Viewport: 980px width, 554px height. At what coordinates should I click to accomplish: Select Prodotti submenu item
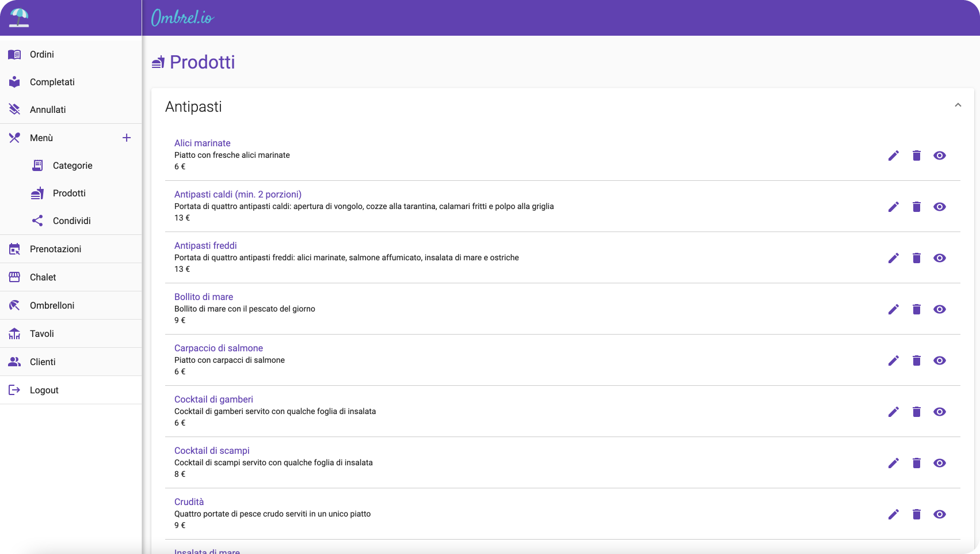[x=71, y=193]
